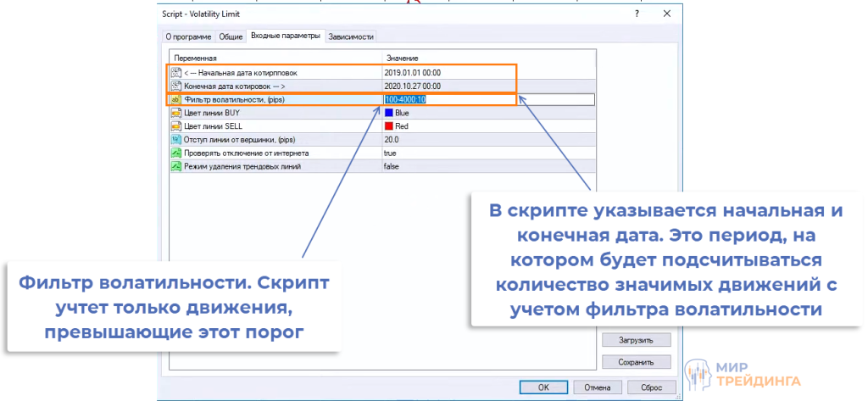This screenshot has height=401, width=868.
Task: Click the color icon next to Цвет линии SELL
Action: pyautogui.click(x=176, y=126)
